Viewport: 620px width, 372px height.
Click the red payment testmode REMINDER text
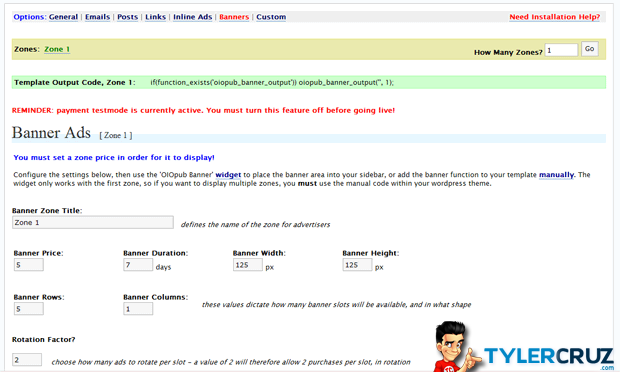pyautogui.click(x=203, y=110)
